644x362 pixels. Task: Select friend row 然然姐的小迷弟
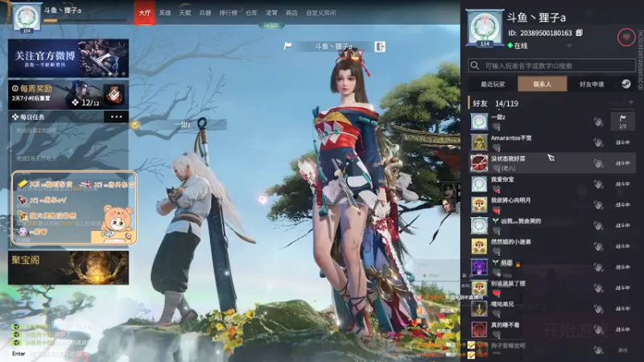[552, 246]
